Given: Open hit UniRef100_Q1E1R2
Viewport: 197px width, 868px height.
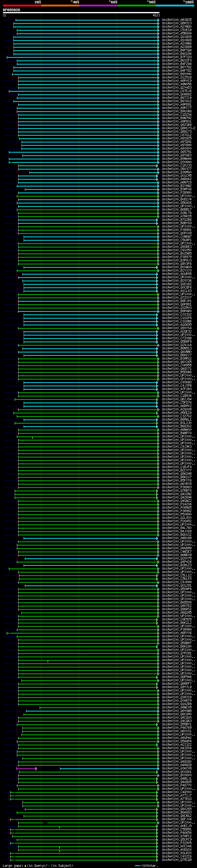Looking at the screenshot, I should click(177, 284).
